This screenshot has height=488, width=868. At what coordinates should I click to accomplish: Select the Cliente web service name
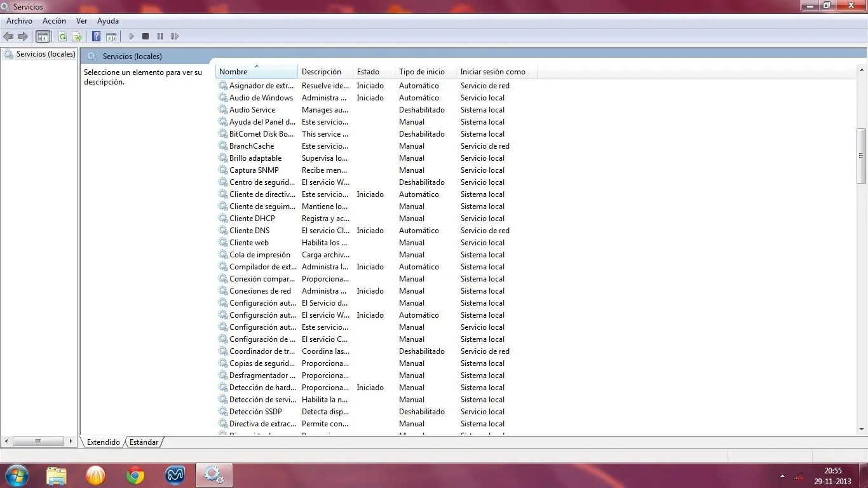(249, 242)
